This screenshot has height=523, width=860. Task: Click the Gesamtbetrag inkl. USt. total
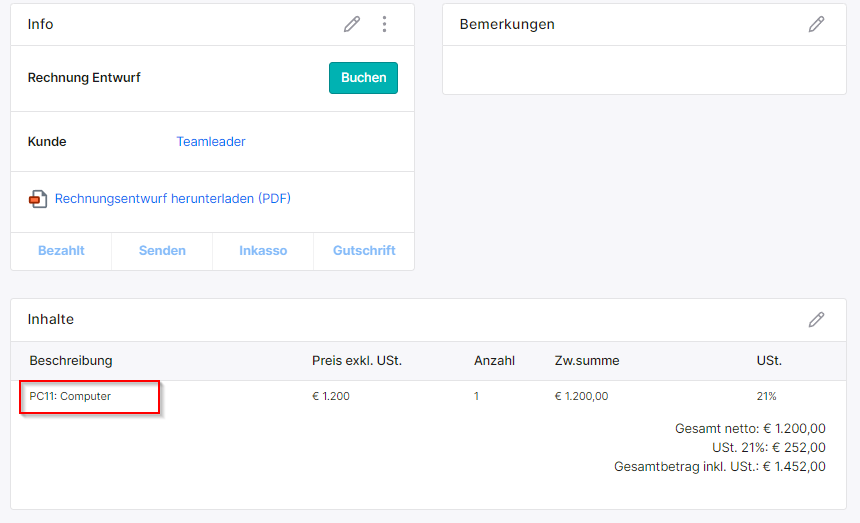pos(720,467)
